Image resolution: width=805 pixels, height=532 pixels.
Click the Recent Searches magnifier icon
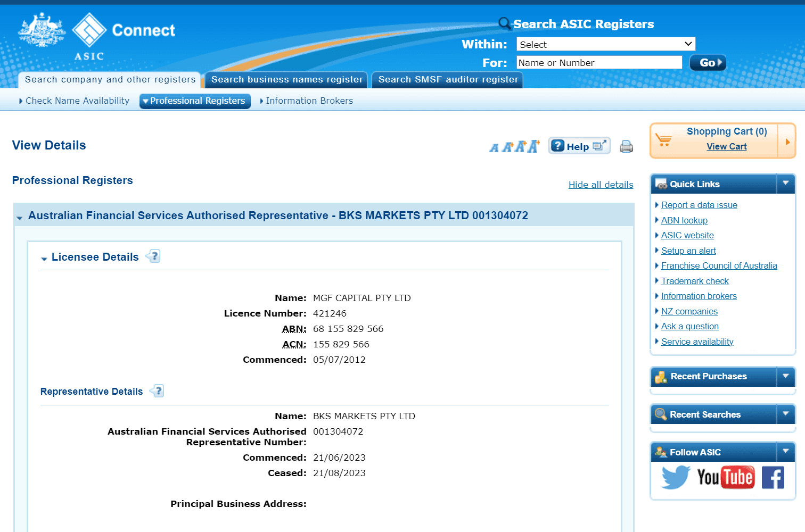pyautogui.click(x=661, y=414)
